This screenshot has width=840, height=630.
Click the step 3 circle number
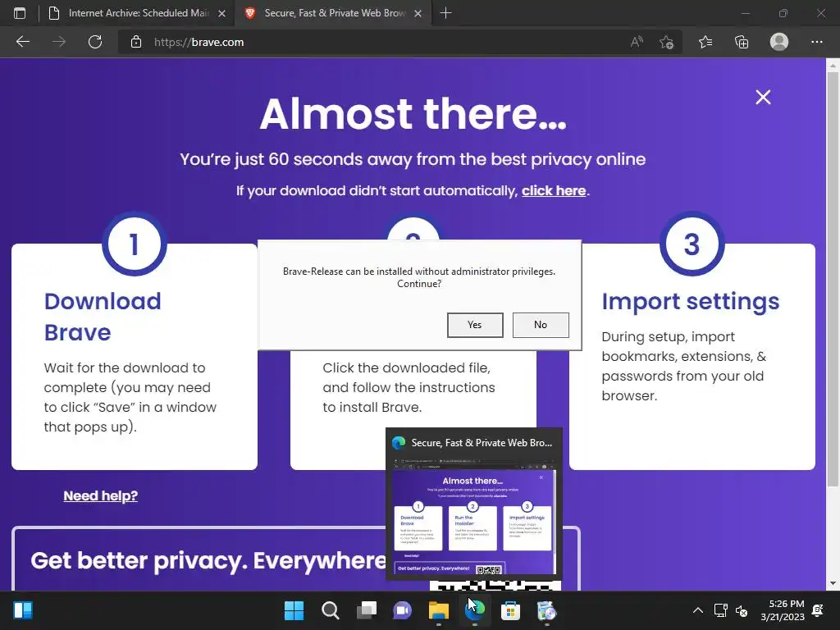[692, 244]
